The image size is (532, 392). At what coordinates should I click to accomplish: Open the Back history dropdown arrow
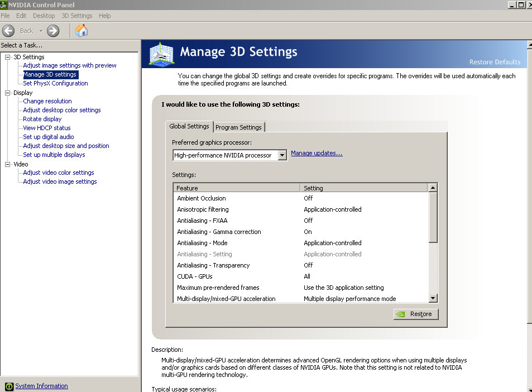coord(41,31)
